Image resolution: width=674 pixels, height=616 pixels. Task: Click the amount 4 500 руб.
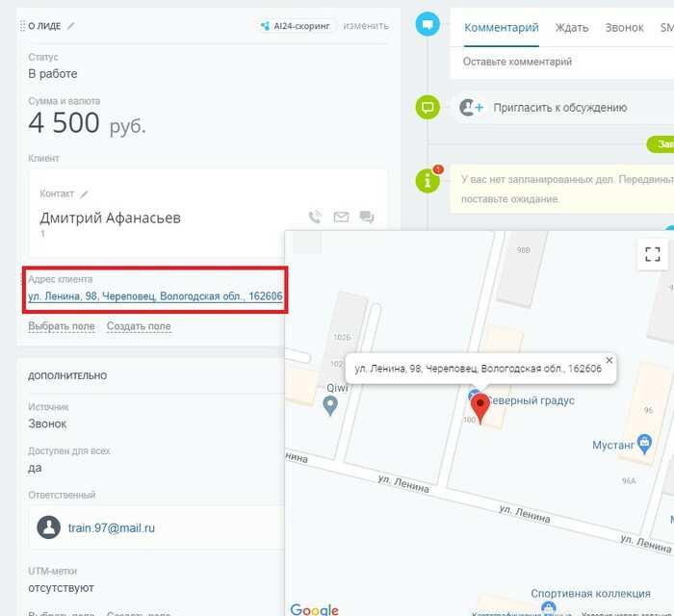pyautogui.click(x=88, y=123)
